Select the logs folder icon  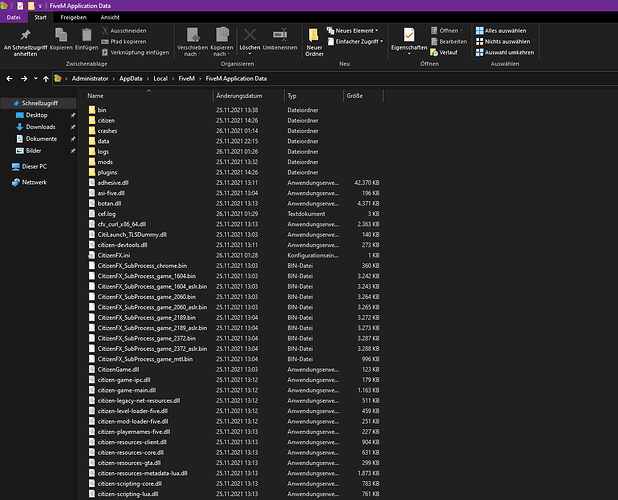click(92, 151)
